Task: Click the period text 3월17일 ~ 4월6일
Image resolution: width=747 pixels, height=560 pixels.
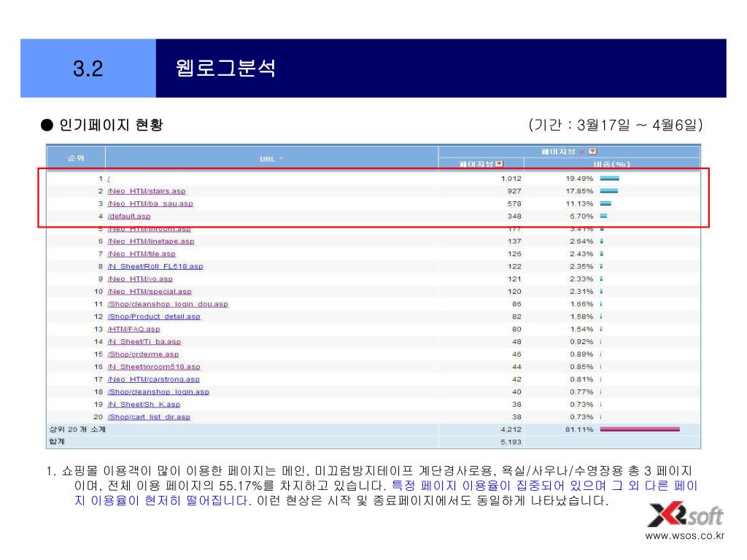Action: coord(636,125)
